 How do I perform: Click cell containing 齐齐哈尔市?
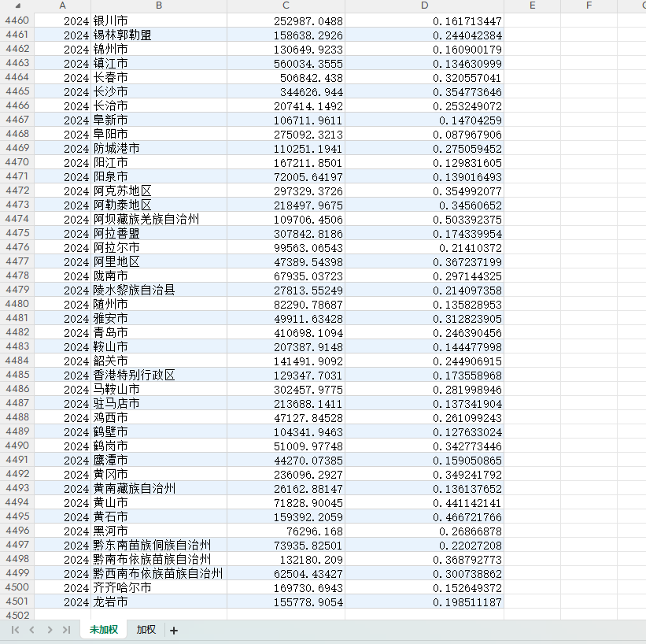[x=159, y=587]
